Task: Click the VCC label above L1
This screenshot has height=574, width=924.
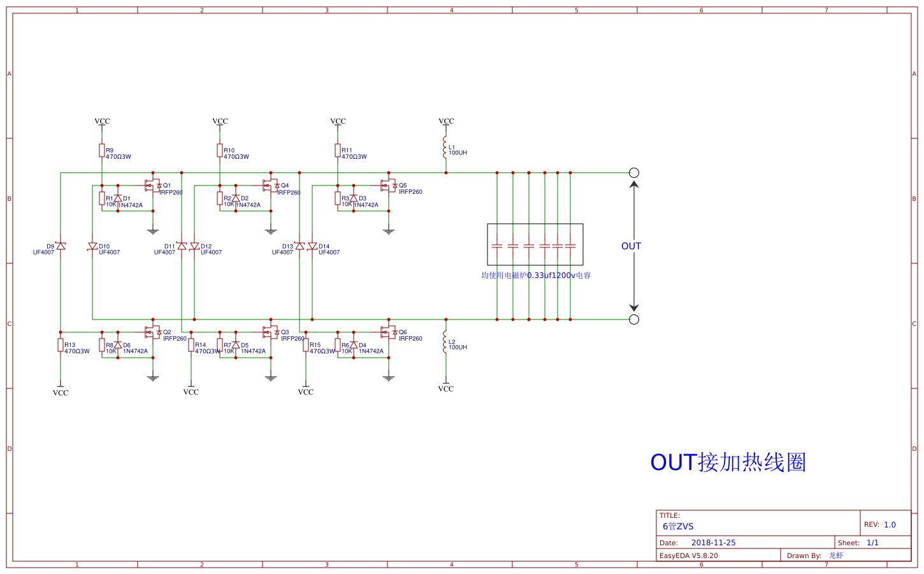Action: click(x=446, y=121)
